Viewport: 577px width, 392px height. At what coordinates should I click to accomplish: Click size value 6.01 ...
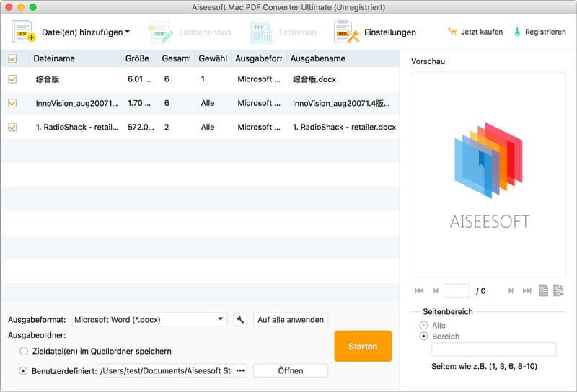[x=139, y=79]
